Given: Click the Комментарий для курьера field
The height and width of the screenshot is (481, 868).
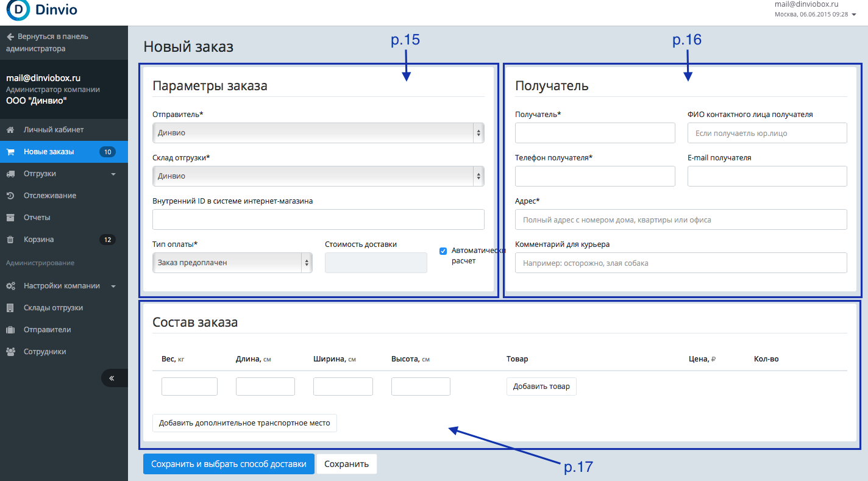Looking at the screenshot, I should [x=681, y=263].
